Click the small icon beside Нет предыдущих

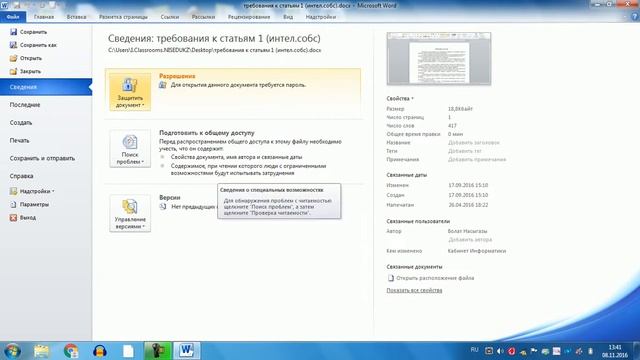[162, 207]
